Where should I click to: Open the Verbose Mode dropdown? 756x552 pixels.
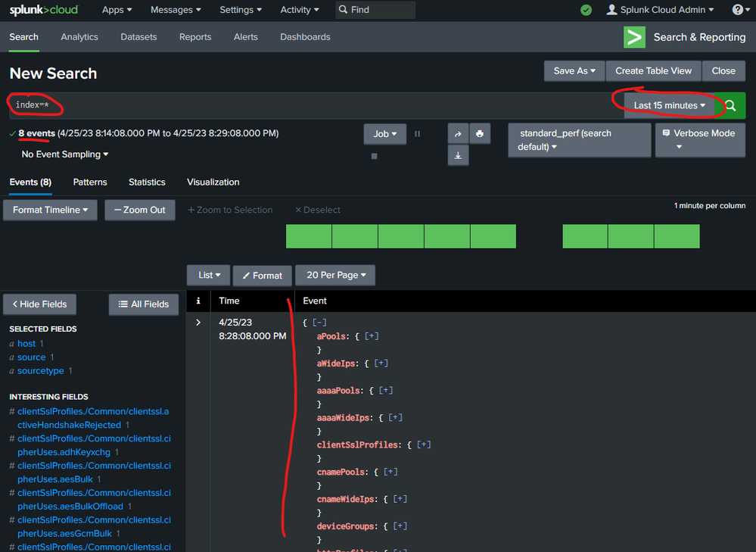click(x=700, y=140)
